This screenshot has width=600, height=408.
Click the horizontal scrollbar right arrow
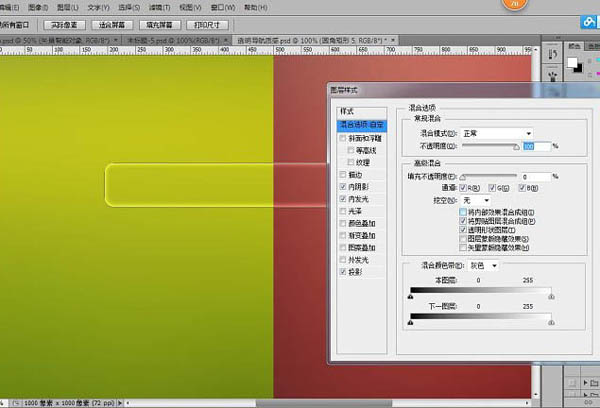click(527, 403)
